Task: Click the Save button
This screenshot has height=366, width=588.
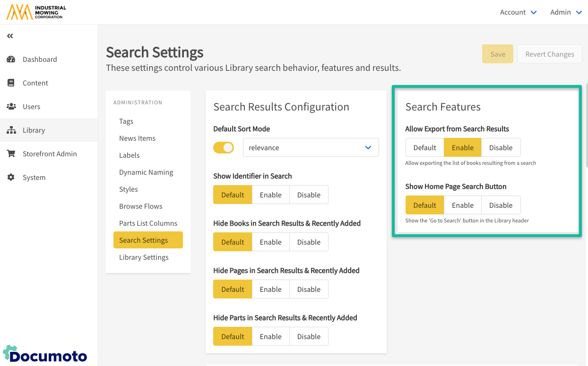Action: (497, 54)
